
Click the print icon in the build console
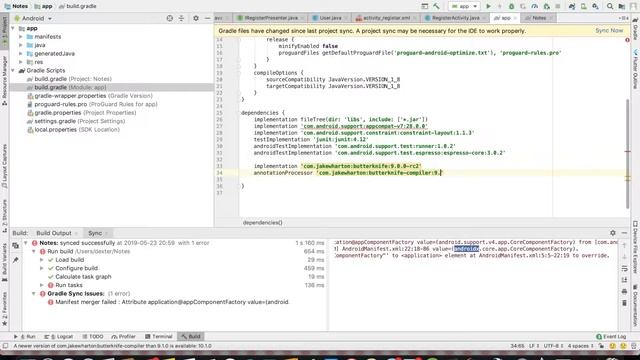coord(624,291)
